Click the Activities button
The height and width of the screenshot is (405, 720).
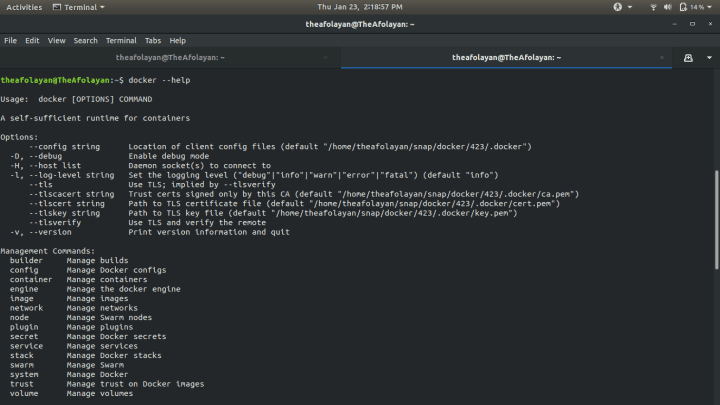click(x=24, y=7)
